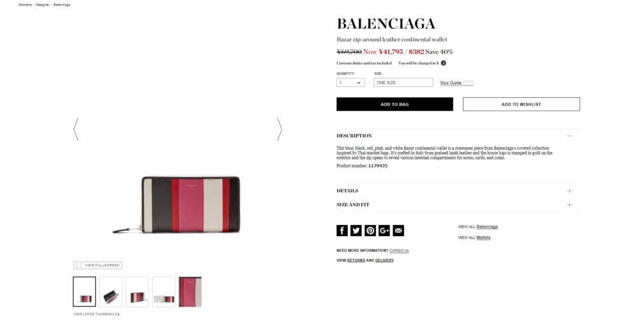Share product on Facebook icon
The width and height of the screenshot is (644, 320).
[x=342, y=231]
